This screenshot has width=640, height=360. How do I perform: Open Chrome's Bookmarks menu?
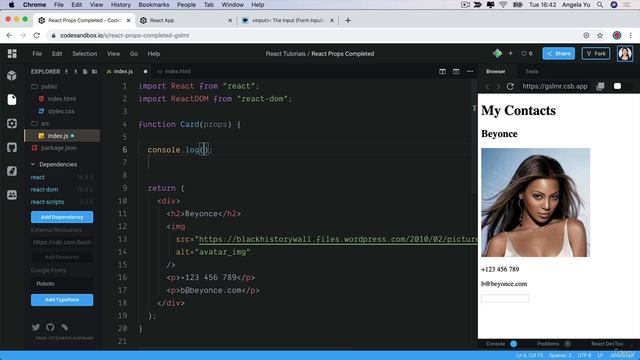coord(154,5)
